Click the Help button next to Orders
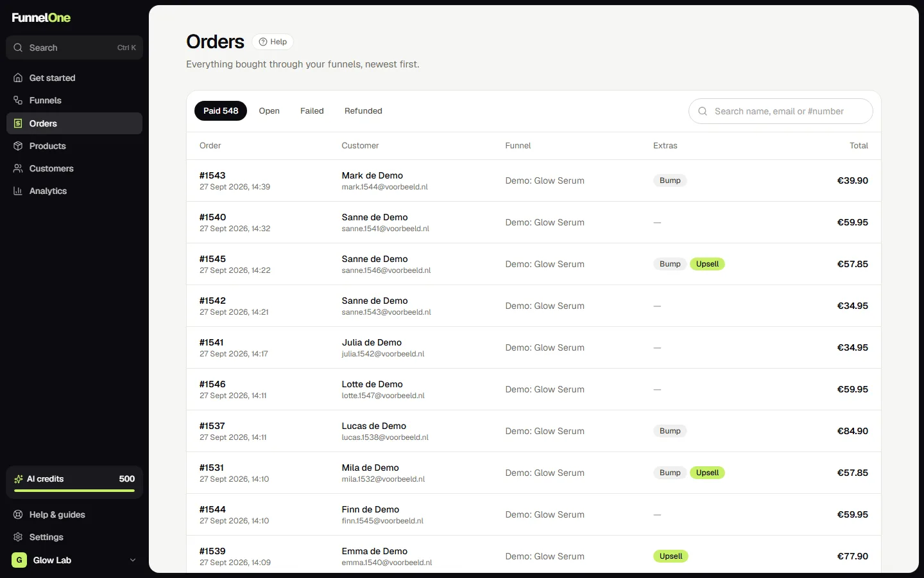 tap(273, 42)
